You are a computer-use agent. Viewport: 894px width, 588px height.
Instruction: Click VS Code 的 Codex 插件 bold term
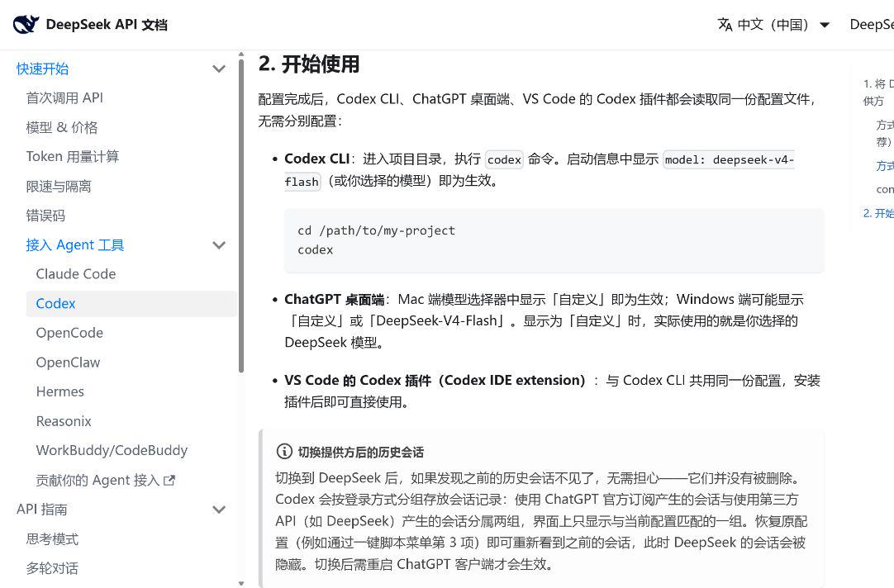coord(435,381)
